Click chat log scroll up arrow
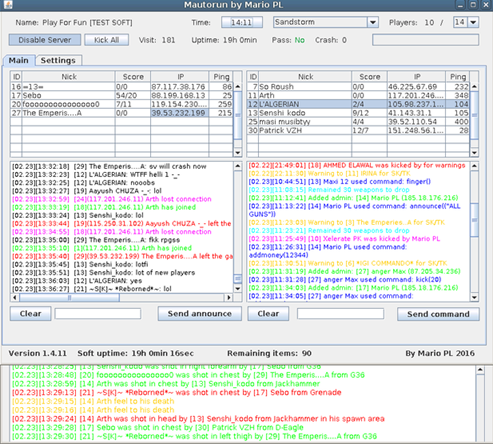This screenshot has width=493, height=444. [238, 166]
